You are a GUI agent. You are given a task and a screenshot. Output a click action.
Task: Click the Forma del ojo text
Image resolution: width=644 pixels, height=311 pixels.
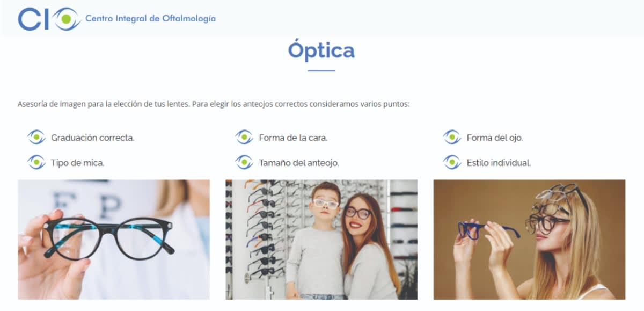tap(495, 138)
